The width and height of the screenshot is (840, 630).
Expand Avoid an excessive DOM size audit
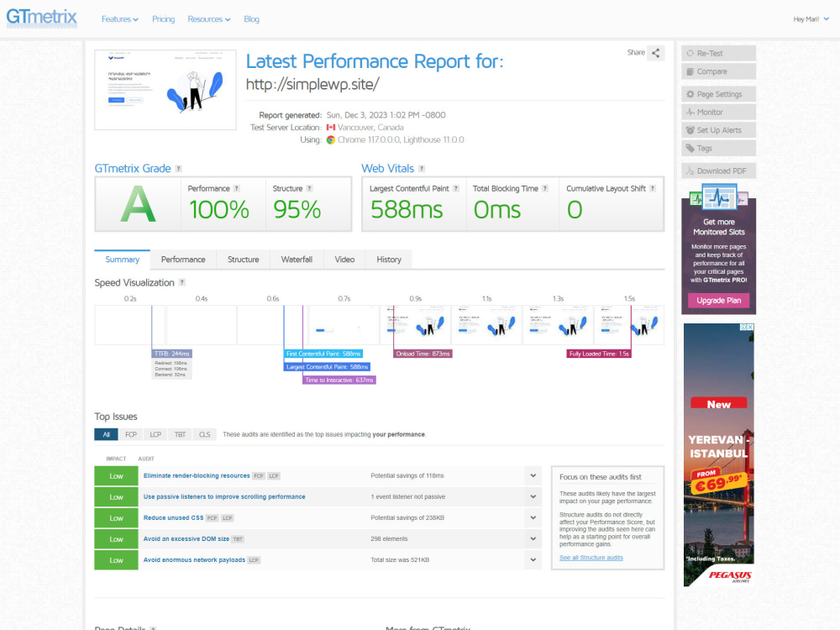[533, 538]
